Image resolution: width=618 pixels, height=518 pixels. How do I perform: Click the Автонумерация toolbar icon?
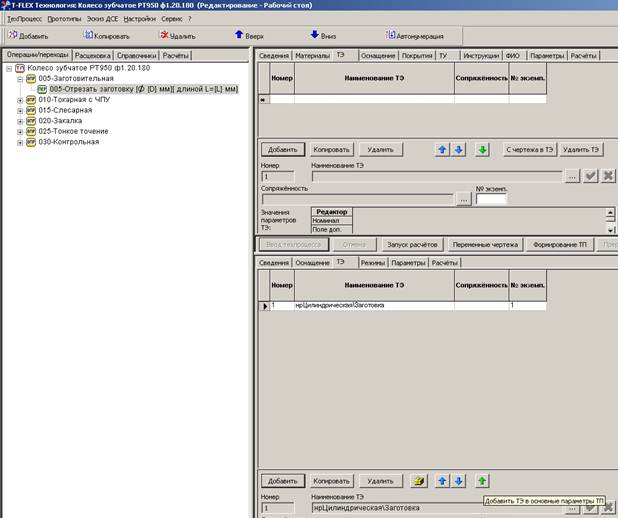[391, 35]
